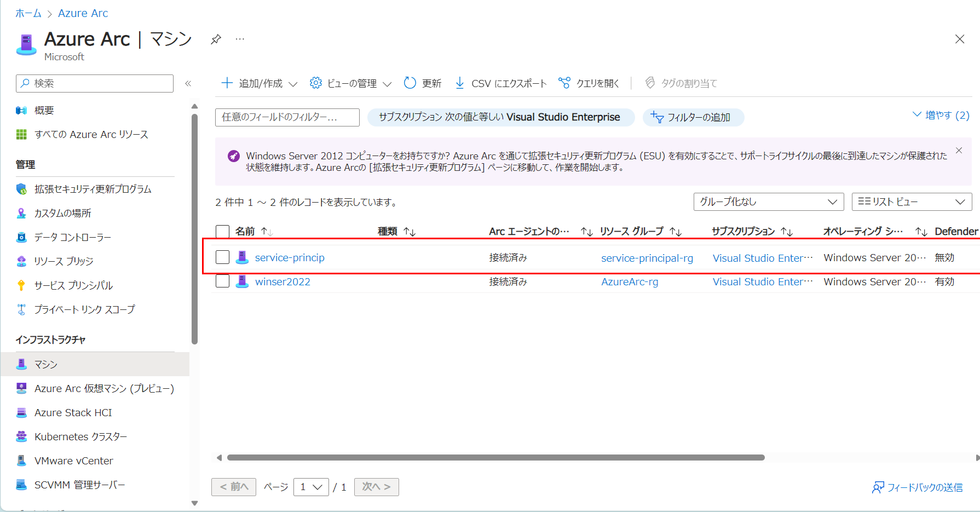Open the winser2022 machine link
Screen dimensions: 980x512
pos(283,281)
